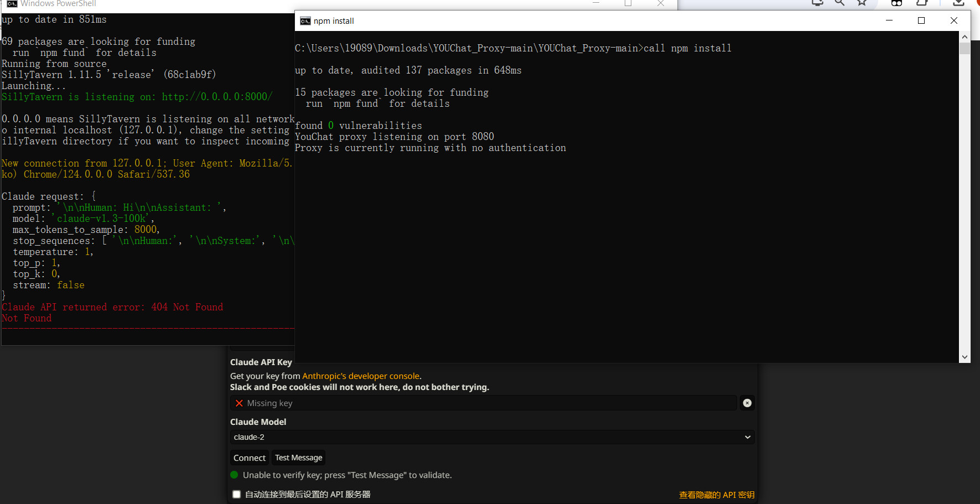The width and height of the screenshot is (980, 504).
Task: Click the magnifier zoom icon in browser toolbar
Action: (x=839, y=3)
